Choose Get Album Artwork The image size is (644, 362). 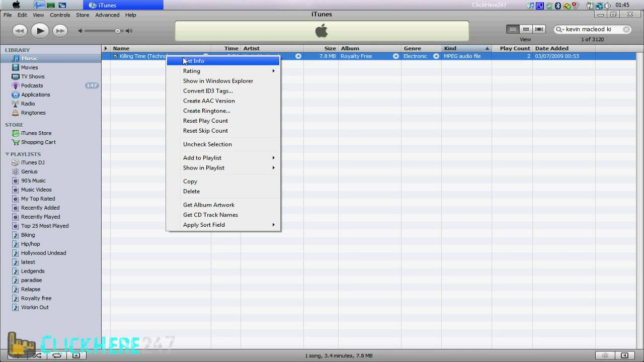tap(223, 205)
